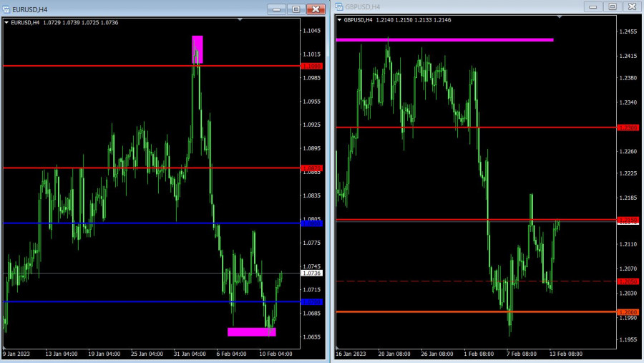Select the magenta rectangle near EURUSD chart bottom
The width and height of the screenshot is (644, 363).
[x=251, y=331]
